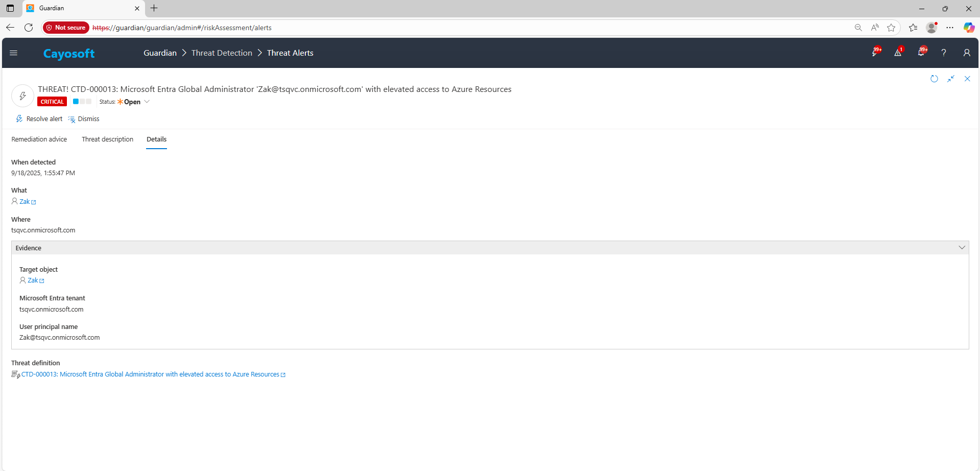The height and width of the screenshot is (471, 980).
Task: Collapse the Evidence section
Action: click(962, 248)
